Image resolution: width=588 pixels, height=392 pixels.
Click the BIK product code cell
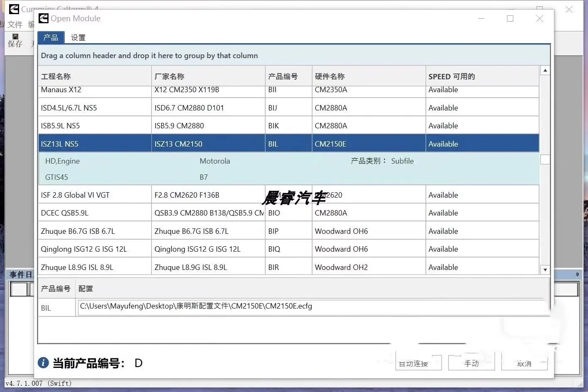pos(288,125)
